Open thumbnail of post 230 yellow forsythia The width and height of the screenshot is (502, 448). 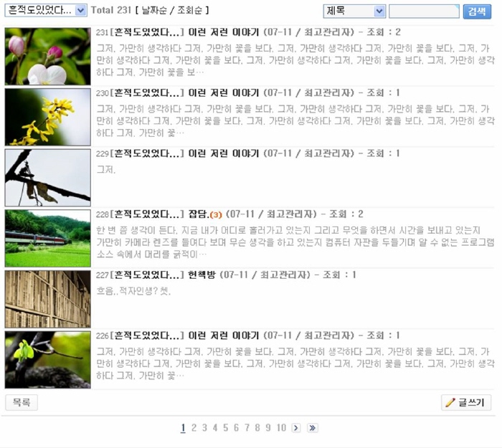coord(48,117)
